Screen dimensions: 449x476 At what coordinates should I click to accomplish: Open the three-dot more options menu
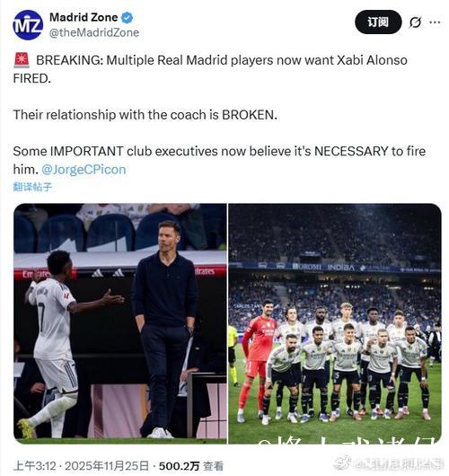(435, 22)
